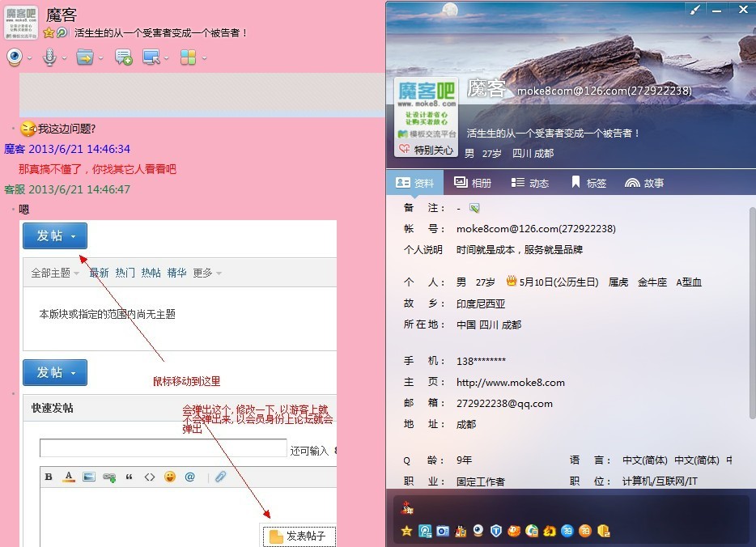Open skin brush icon in profile title bar
Screen dimensions: 756x547
pos(694,10)
